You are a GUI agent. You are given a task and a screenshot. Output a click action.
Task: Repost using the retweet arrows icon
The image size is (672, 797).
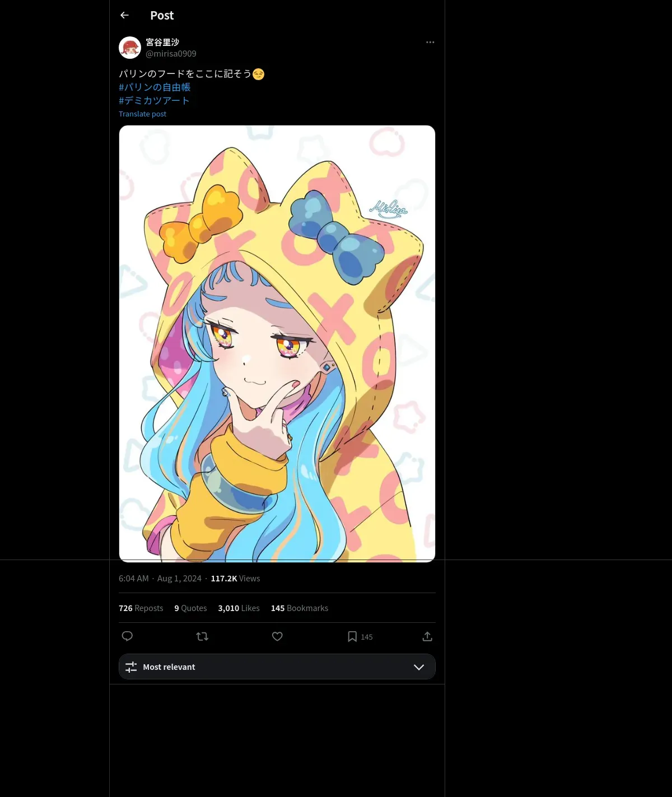[202, 636]
